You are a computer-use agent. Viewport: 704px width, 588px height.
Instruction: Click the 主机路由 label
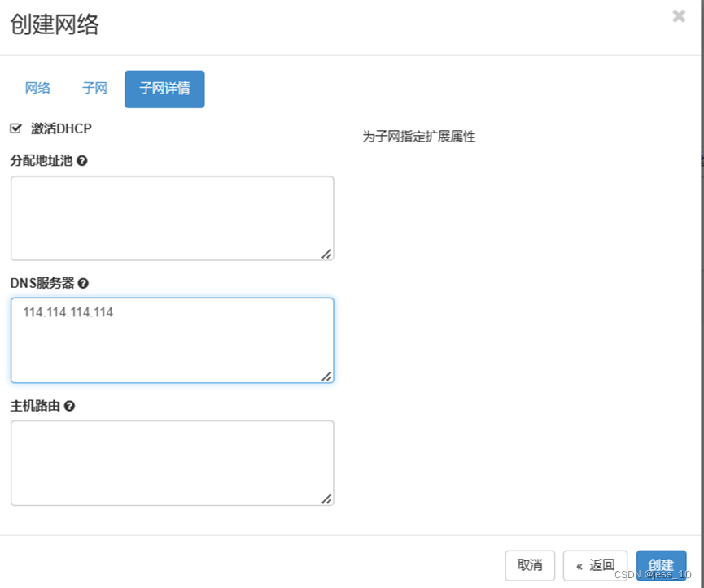click(x=35, y=407)
